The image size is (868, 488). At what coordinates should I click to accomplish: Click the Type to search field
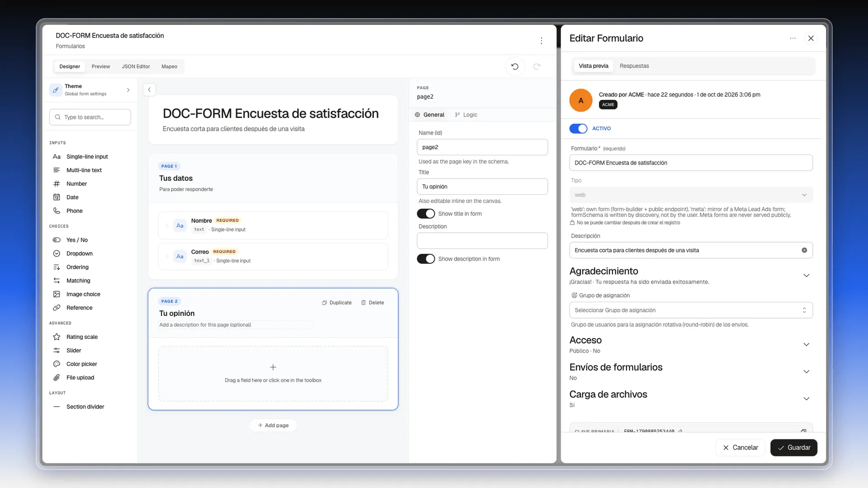tap(90, 117)
